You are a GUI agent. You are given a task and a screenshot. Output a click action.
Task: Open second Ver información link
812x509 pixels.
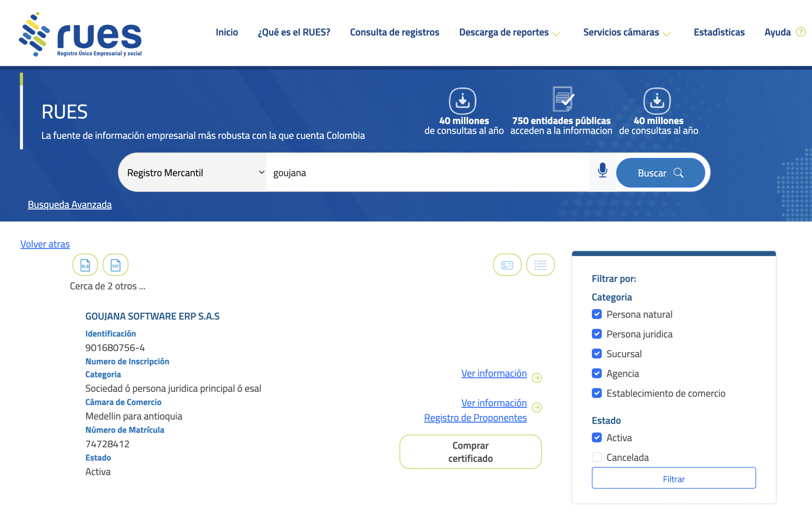pos(494,403)
